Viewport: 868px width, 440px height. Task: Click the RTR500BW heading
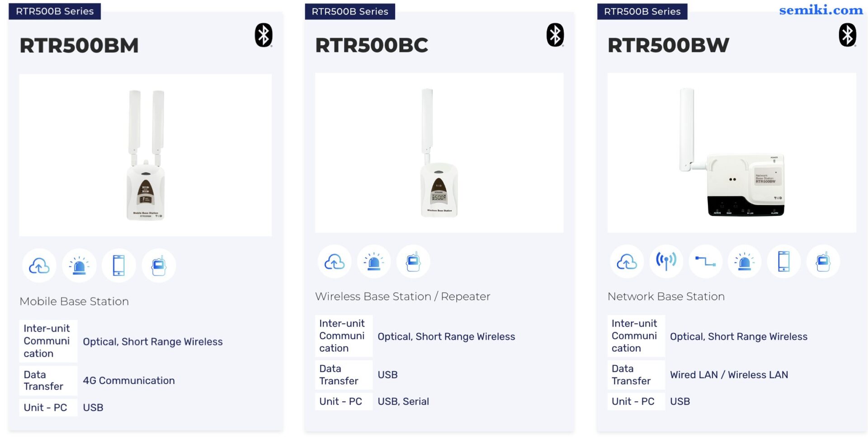tap(668, 45)
